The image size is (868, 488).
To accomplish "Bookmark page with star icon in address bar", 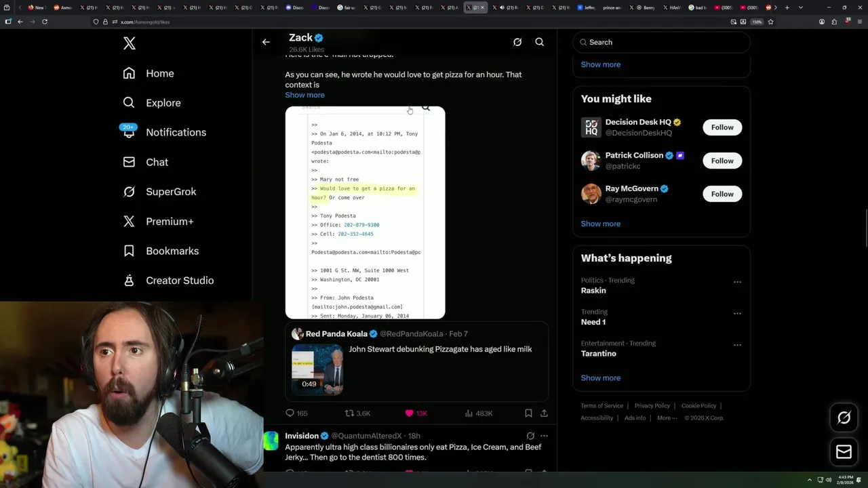I will (x=770, y=22).
